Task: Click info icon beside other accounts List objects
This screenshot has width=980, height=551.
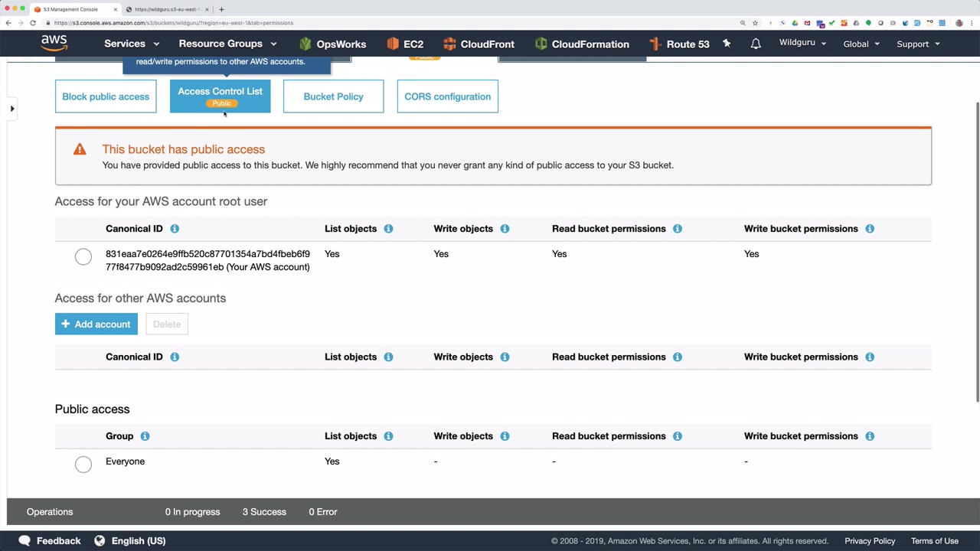Action: (x=388, y=357)
